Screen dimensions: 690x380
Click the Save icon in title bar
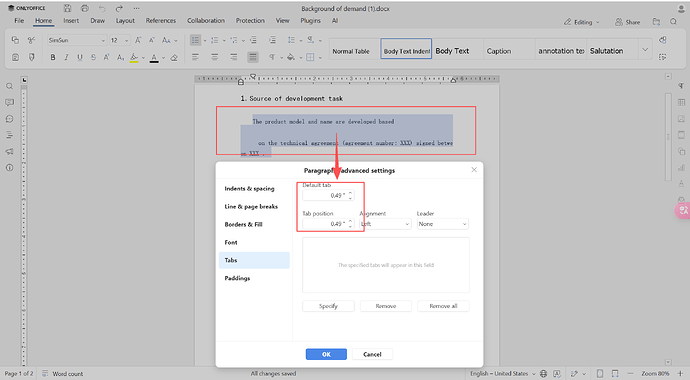67,8
